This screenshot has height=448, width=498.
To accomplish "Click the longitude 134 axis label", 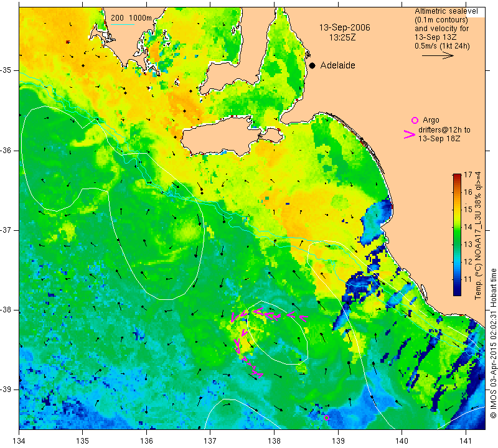I will point(19,441).
